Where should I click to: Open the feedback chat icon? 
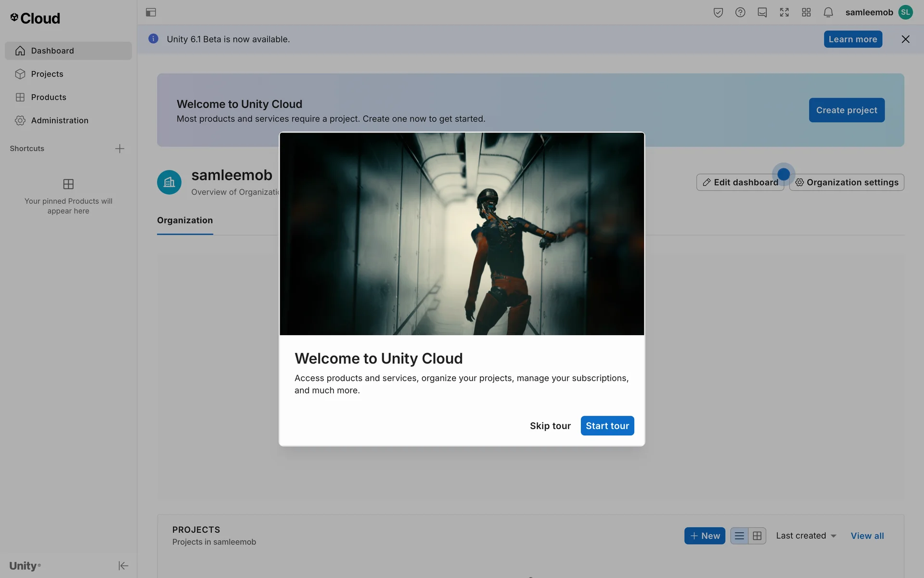(x=762, y=13)
